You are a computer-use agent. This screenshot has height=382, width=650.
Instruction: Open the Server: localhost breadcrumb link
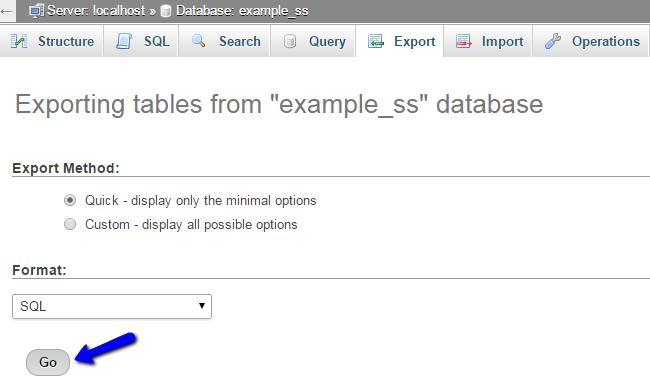96,11
